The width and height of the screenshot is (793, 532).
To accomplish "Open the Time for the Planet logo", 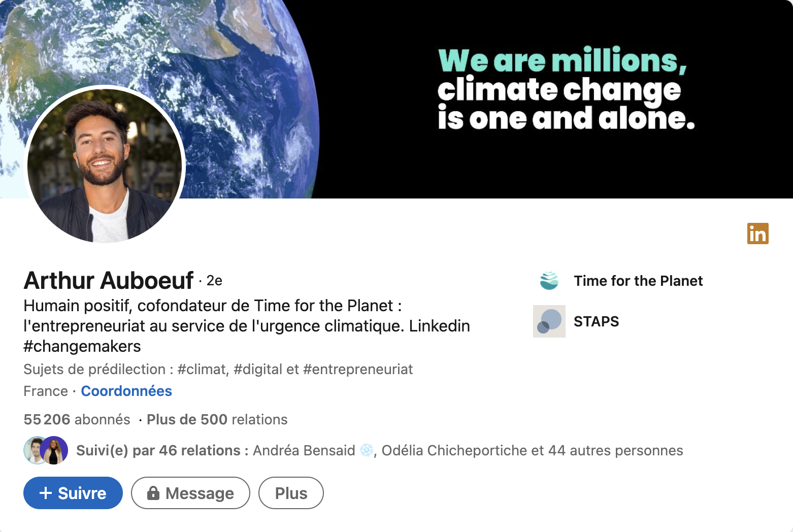I will [549, 281].
